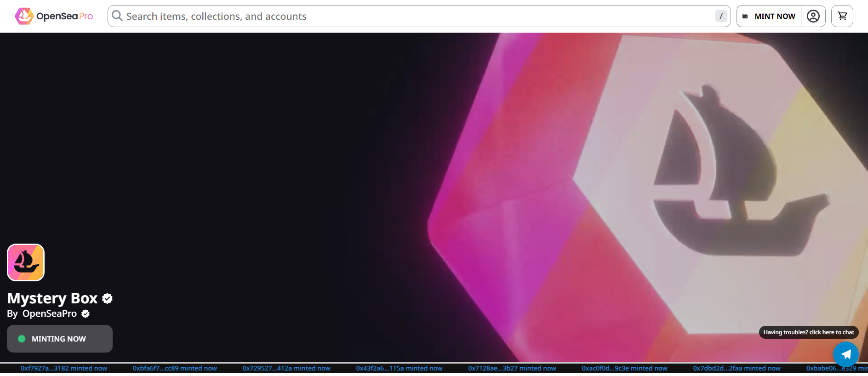Open the shopping cart
This screenshot has height=376, width=868.
click(842, 16)
